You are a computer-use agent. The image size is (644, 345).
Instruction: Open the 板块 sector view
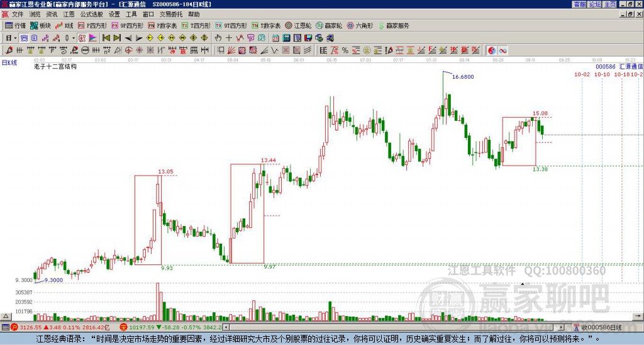coord(40,25)
